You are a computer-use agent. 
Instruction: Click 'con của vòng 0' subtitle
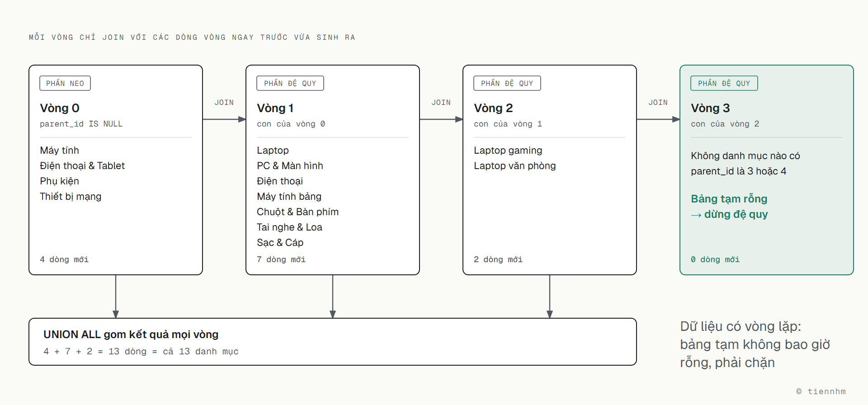click(291, 124)
